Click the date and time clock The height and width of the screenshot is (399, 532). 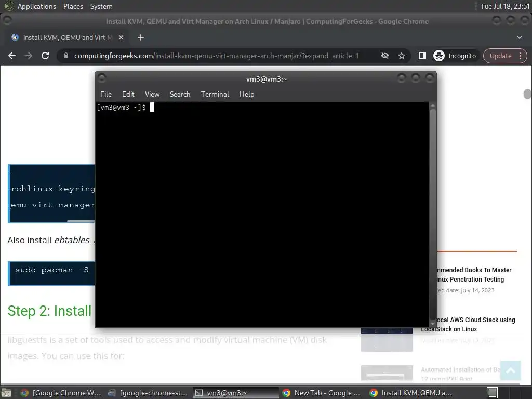[505, 6]
